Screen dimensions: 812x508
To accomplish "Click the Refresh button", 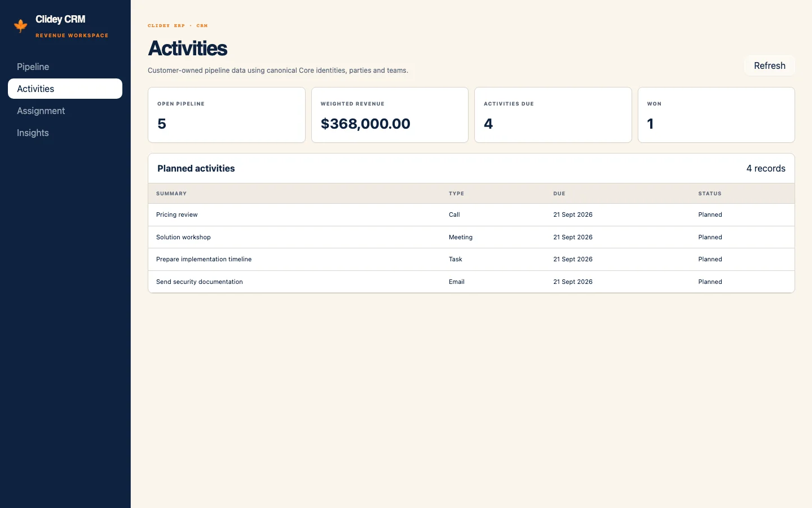I will click(770, 65).
